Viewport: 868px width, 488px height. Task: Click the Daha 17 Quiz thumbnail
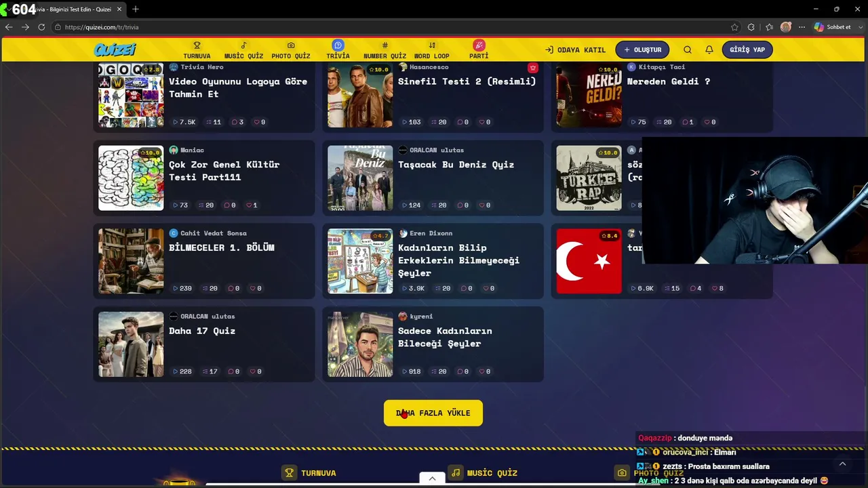(x=131, y=344)
